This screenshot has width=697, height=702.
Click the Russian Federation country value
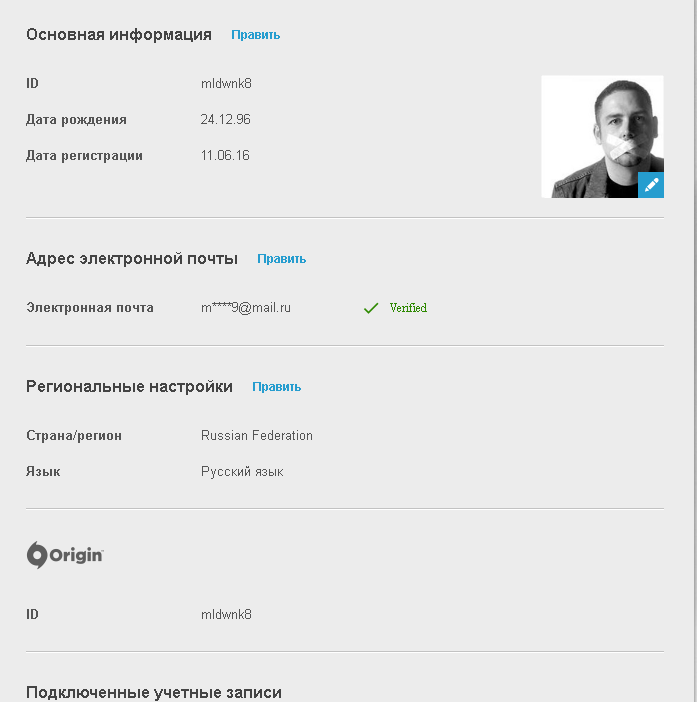point(257,436)
